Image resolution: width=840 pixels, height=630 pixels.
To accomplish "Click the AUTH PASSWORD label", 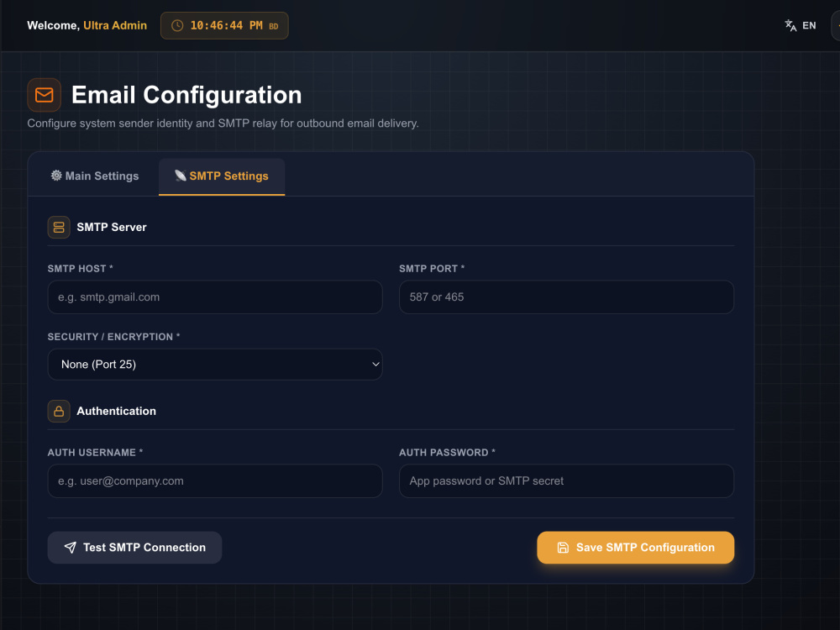I will click(x=448, y=453).
